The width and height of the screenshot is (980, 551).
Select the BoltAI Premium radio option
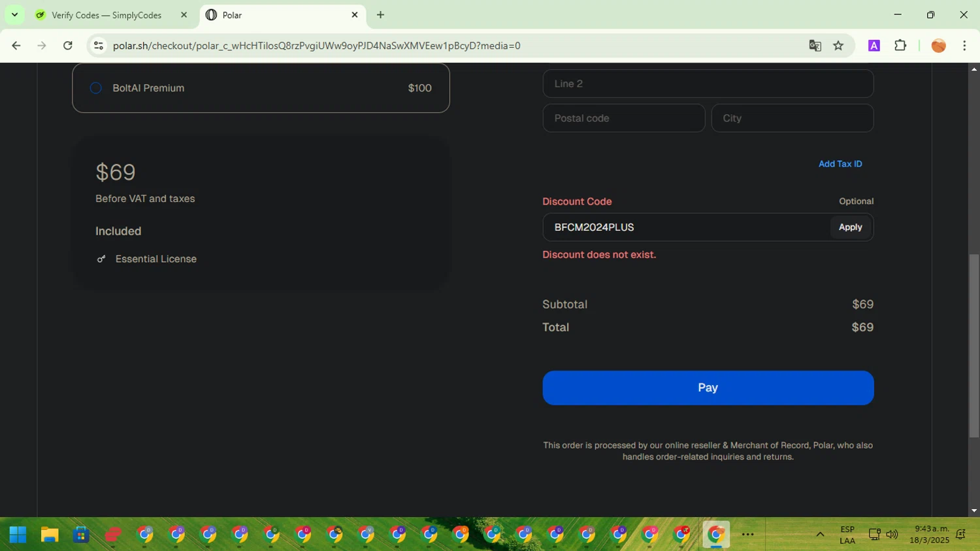coord(96,88)
